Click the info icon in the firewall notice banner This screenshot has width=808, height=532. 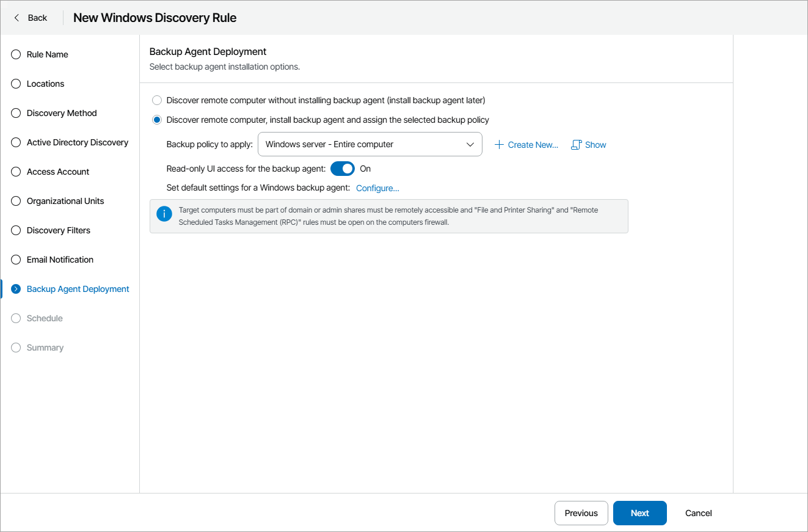pos(164,214)
